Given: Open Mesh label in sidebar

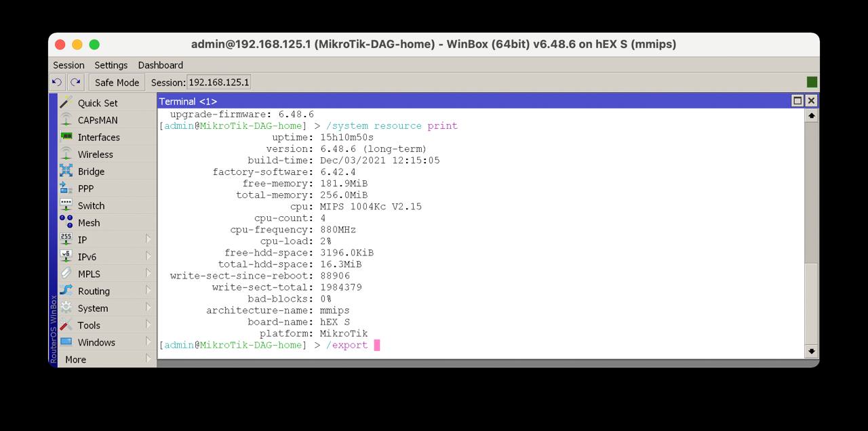Looking at the screenshot, I should (89, 222).
